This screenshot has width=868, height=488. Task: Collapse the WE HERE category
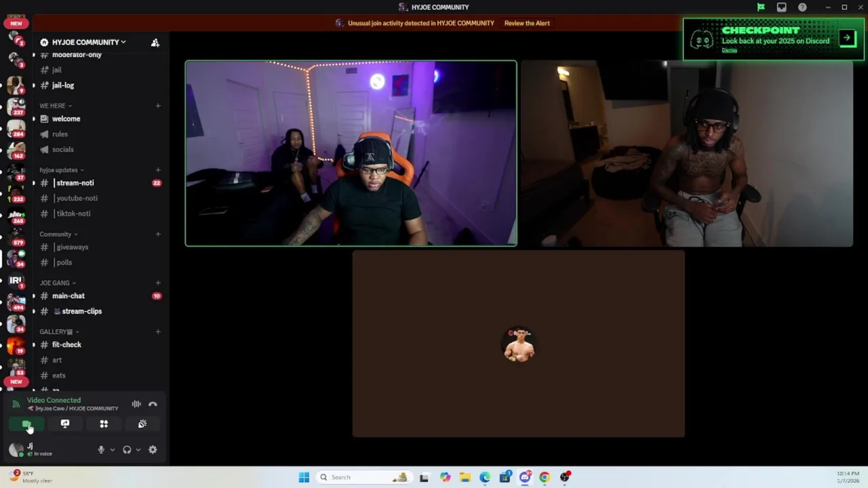click(x=56, y=106)
